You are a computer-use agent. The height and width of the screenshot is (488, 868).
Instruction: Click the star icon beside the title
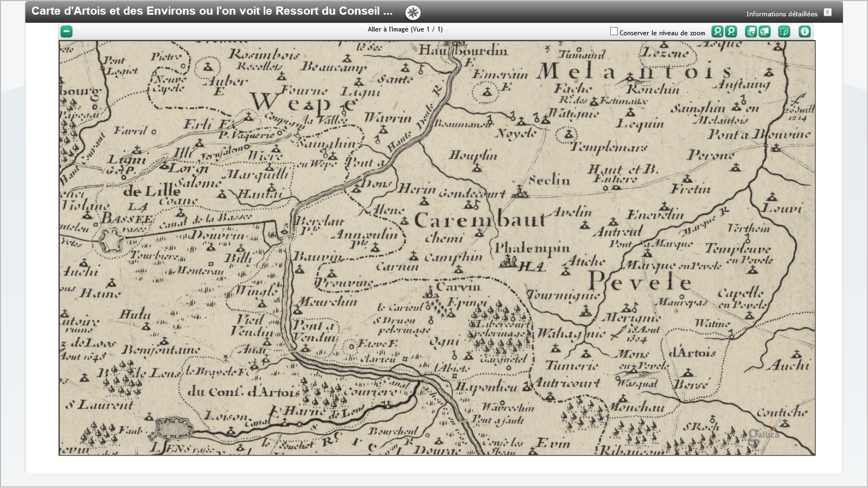point(413,12)
